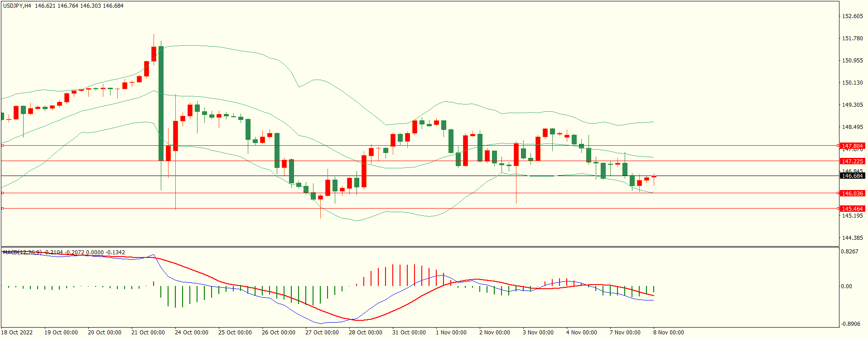
Task: Click the 0.8267 MACD scale value
Action: pyautogui.click(x=849, y=252)
